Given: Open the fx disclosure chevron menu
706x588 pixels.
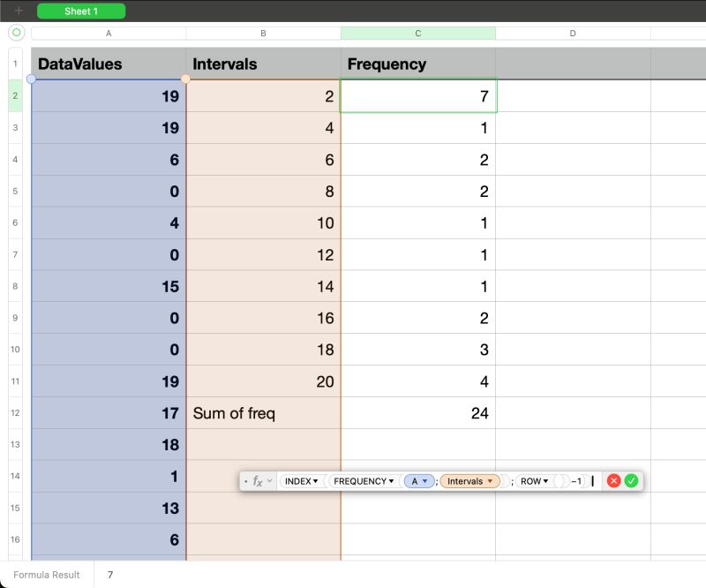Looking at the screenshot, I should pyautogui.click(x=267, y=480).
